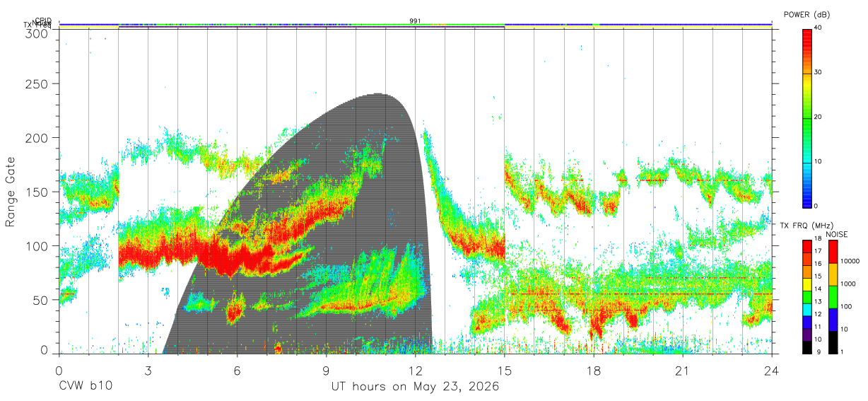Click the 9 tick on the UT hours axis
Viewport: 868px width, 401px height.
(x=326, y=371)
